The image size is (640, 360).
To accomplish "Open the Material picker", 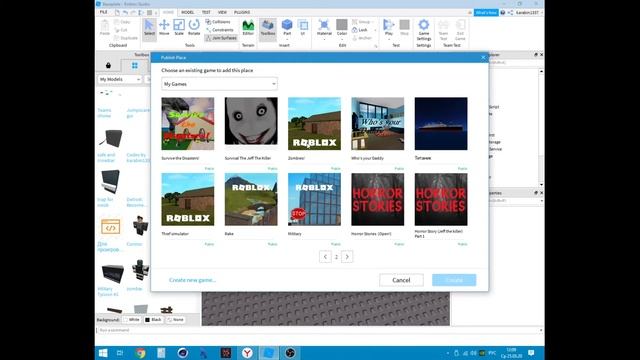I will (x=324, y=27).
